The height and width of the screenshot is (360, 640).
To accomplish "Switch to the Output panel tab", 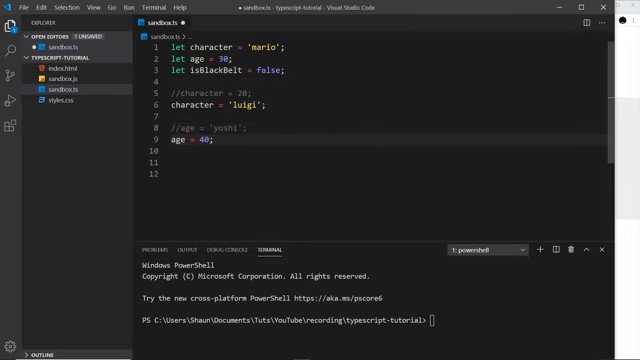I will tap(187, 250).
